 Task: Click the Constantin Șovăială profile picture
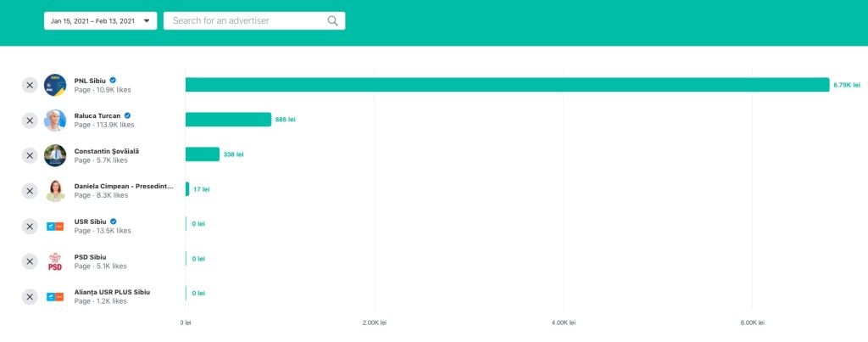point(55,156)
